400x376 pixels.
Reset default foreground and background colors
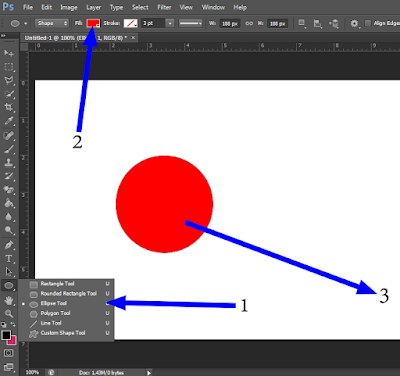pos(4,324)
